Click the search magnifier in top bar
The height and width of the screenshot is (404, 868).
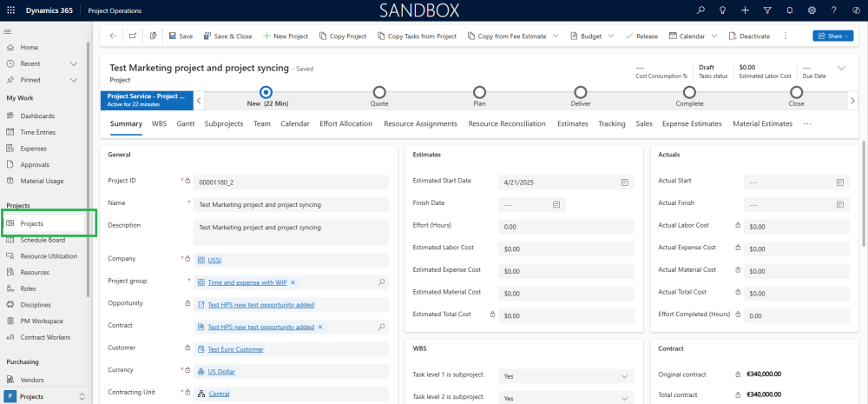point(700,10)
